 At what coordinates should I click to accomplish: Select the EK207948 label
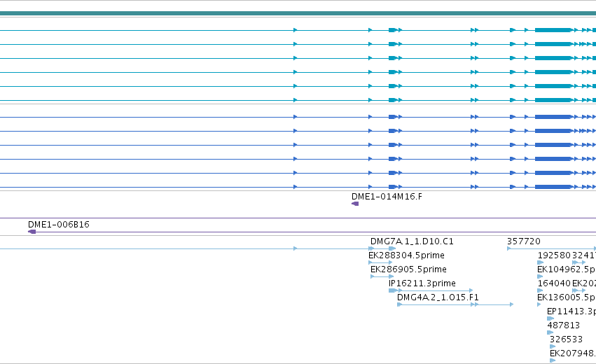tap(573, 353)
